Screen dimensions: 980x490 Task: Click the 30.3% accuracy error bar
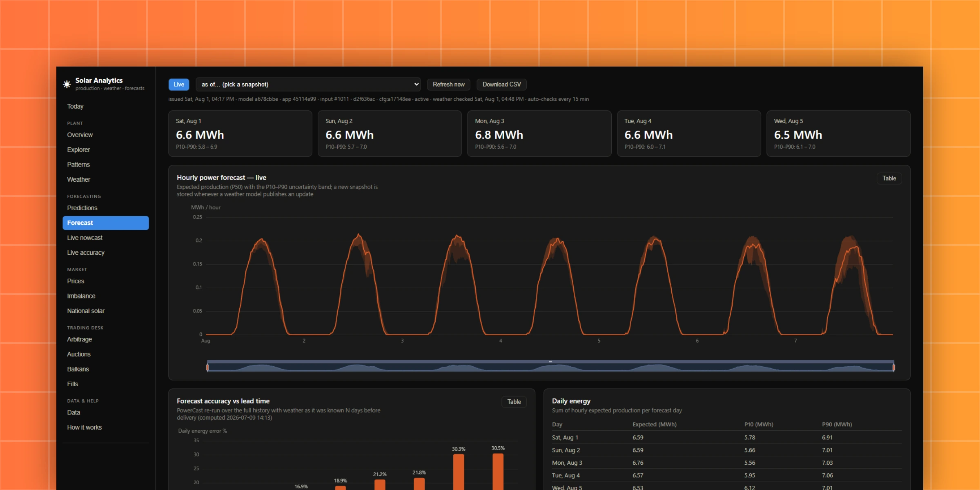(459, 472)
